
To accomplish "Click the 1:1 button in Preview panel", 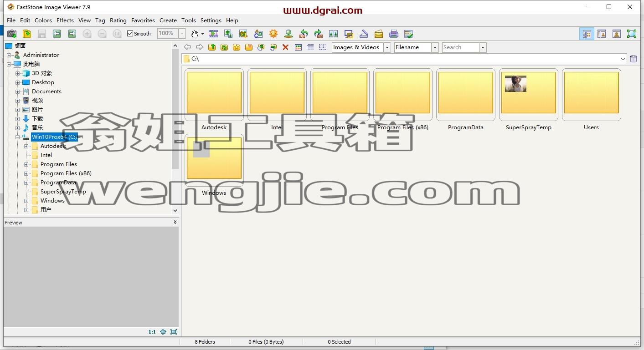I will (152, 332).
